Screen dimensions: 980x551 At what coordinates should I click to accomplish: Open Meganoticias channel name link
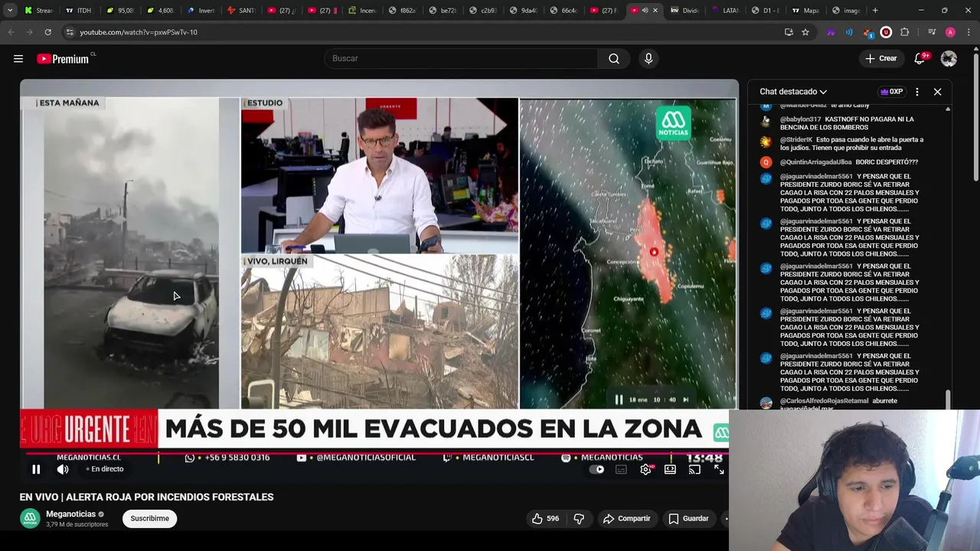point(70,514)
